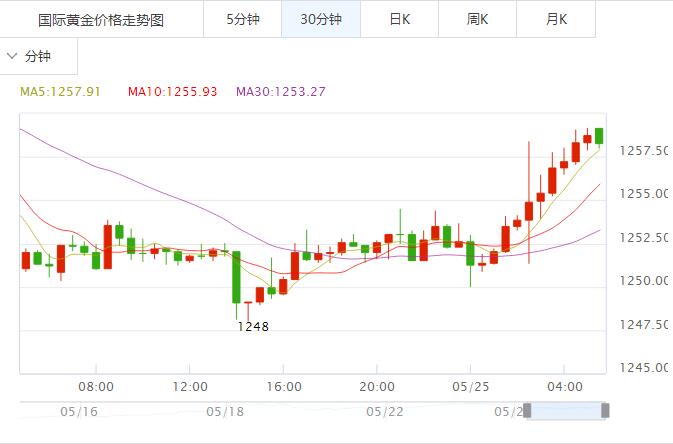The image size is (673, 444).
Task: Open the 日K daily chart tab
Action: point(399,19)
